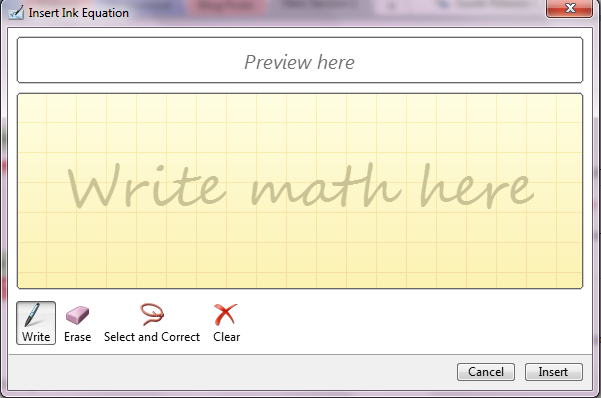The height and width of the screenshot is (398, 601).
Task: Click the Insert Ink Equation title bar icon
Action: point(16,13)
